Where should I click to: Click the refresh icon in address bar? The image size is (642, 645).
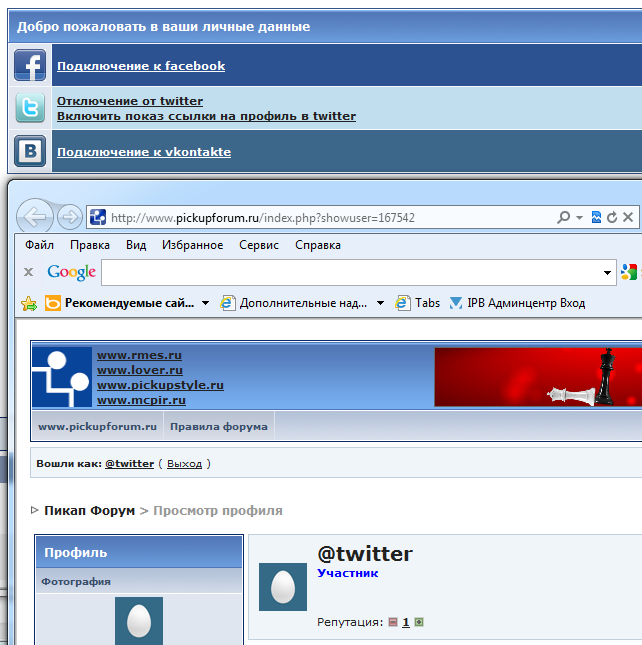[x=612, y=217]
